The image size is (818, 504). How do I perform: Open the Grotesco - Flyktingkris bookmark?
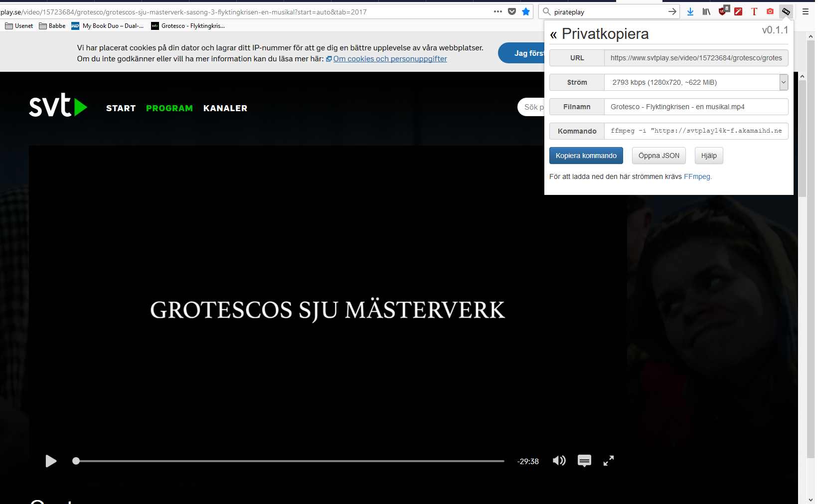188,26
